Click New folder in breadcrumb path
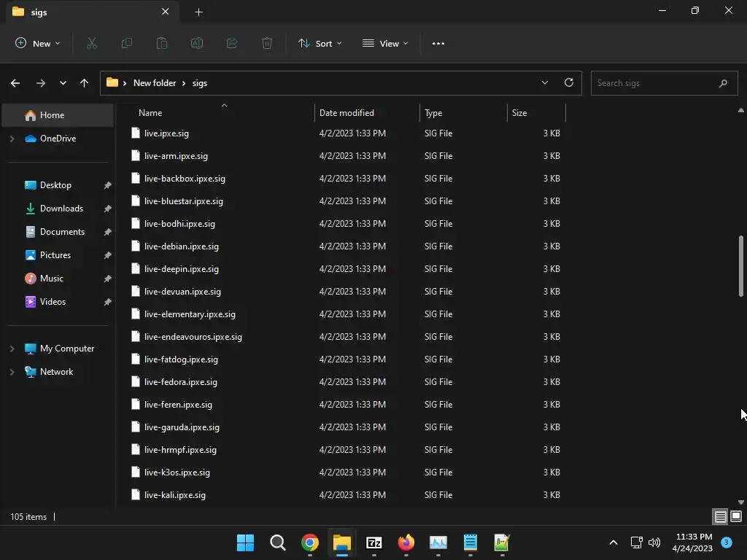The image size is (747, 560). coord(155,83)
